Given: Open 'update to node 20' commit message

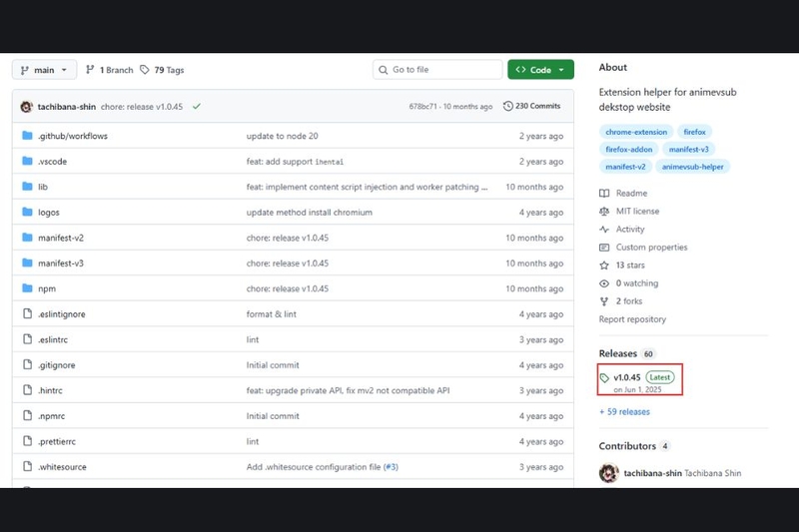Looking at the screenshot, I should point(283,136).
